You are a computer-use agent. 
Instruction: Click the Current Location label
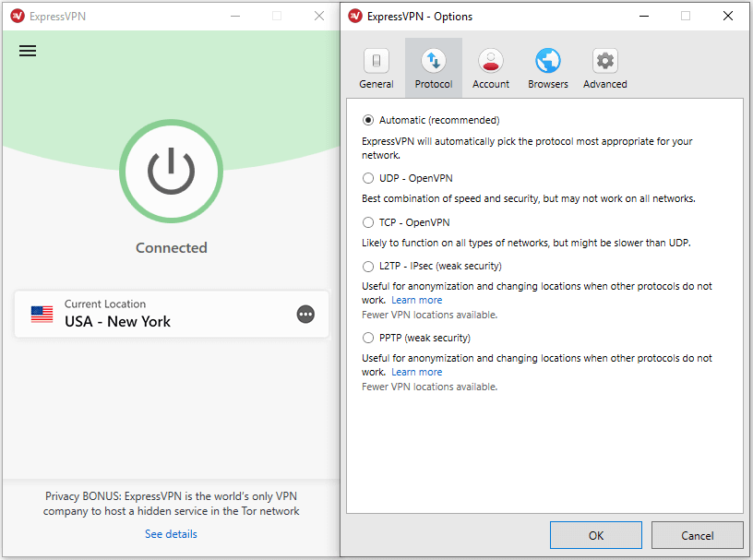105,304
